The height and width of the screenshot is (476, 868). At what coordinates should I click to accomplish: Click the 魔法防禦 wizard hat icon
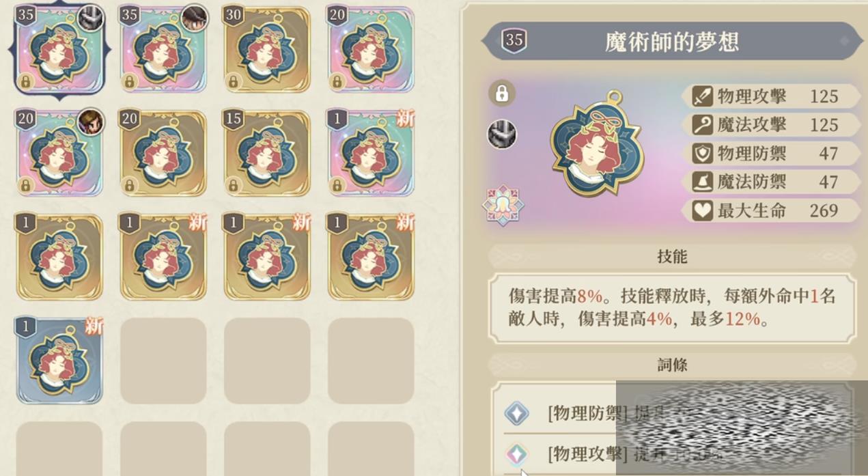pyautogui.click(x=703, y=182)
